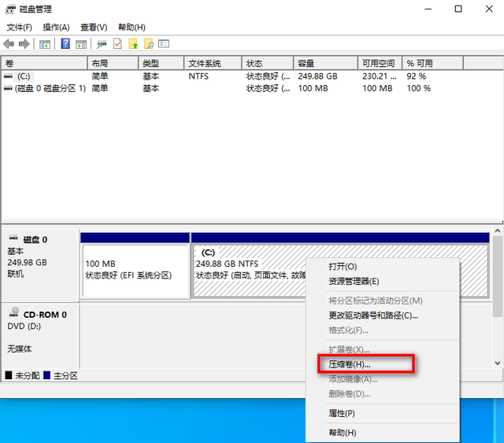
Task: Click greyed 删除卷(D)... menu entry
Action: (x=383, y=394)
